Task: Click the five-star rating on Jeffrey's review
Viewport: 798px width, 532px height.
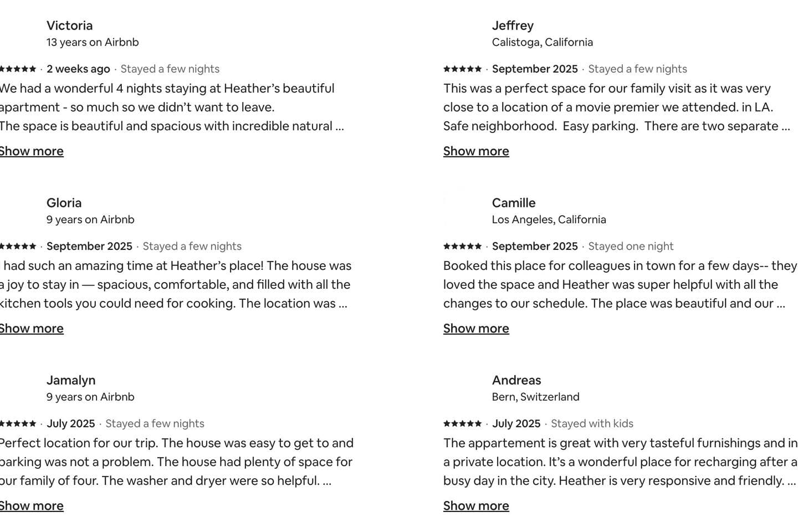Action: point(462,69)
